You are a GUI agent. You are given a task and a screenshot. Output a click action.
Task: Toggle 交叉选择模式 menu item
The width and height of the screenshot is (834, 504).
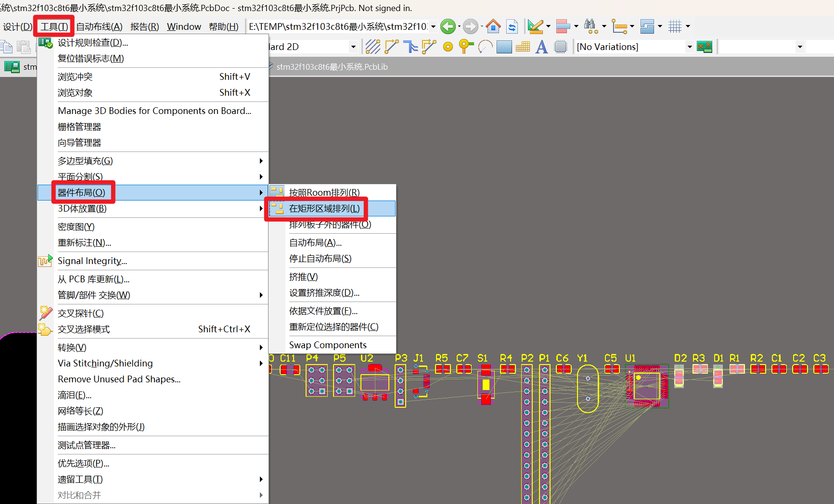click(153, 329)
